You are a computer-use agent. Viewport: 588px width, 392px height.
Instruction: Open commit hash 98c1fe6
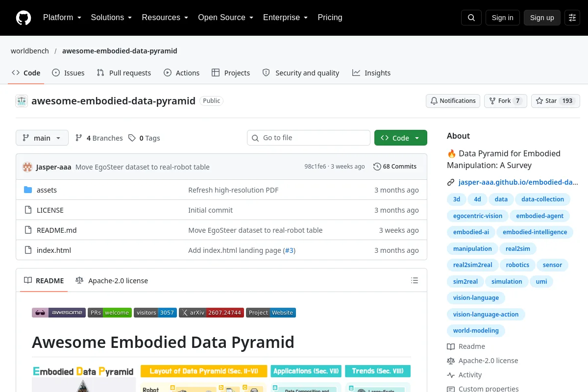pyautogui.click(x=315, y=167)
